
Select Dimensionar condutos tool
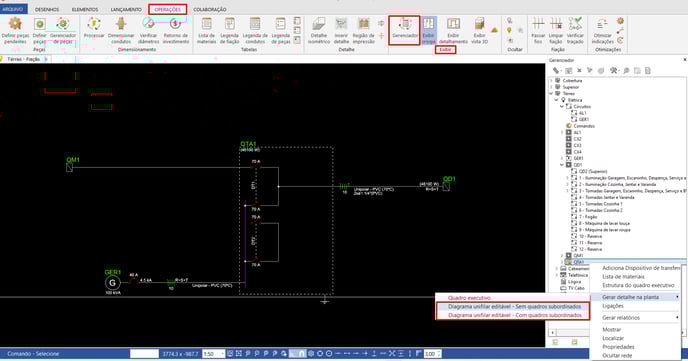121,31
